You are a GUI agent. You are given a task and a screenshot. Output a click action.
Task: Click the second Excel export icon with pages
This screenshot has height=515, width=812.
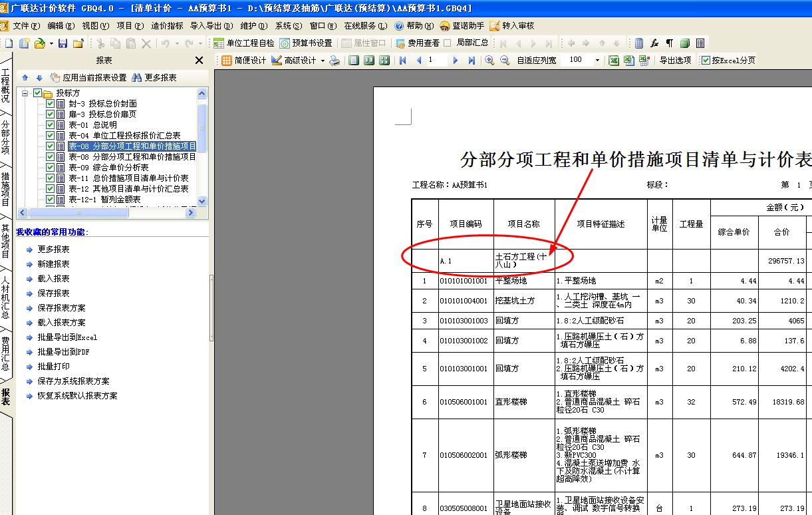[628, 61]
